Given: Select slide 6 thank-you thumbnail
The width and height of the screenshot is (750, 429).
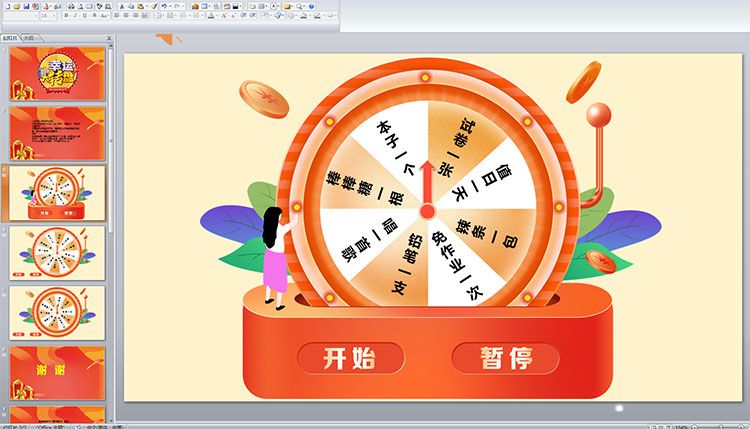Looking at the screenshot, I should [x=57, y=373].
